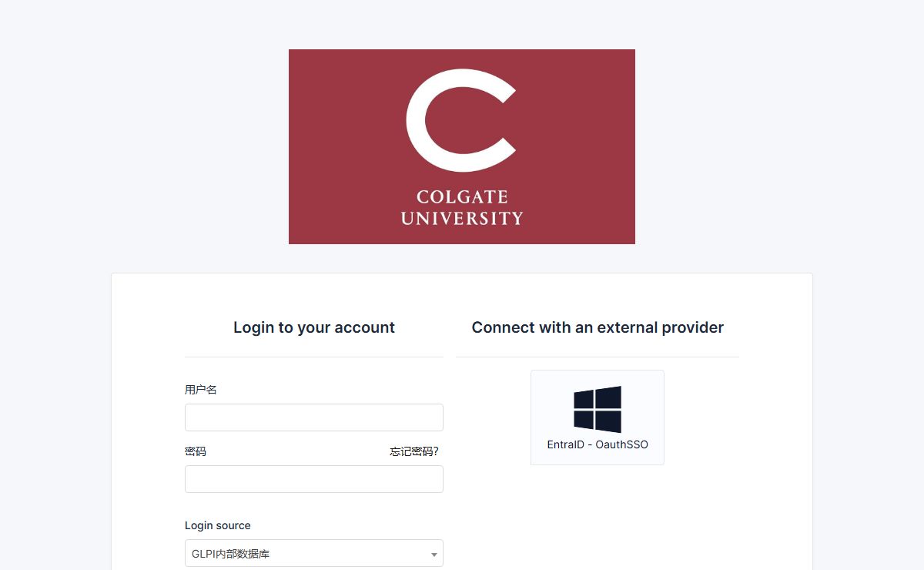This screenshot has height=570, width=924.
Task: Click the Connect with an external provider heading
Action: pos(598,327)
